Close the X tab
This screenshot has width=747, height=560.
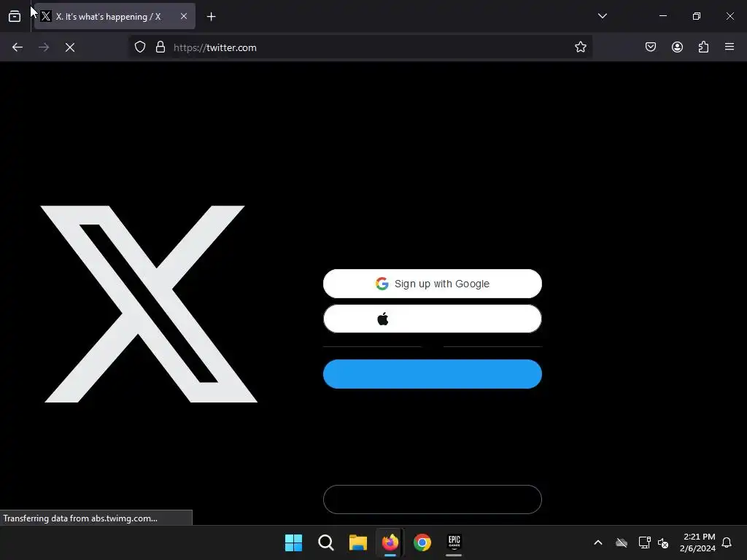point(184,16)
